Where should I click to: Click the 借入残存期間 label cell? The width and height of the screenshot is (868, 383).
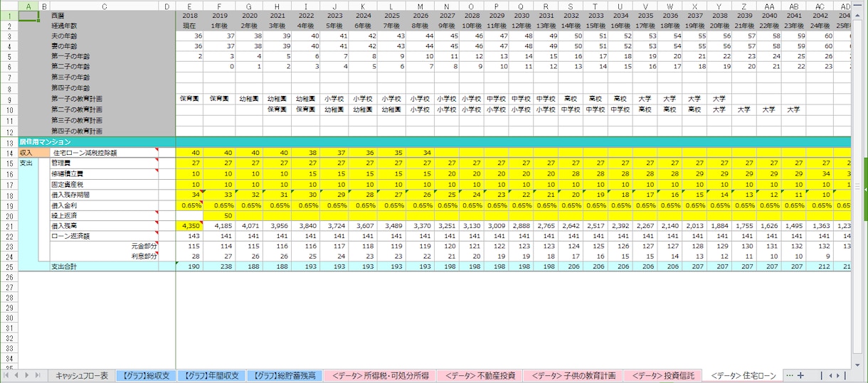[x=105, y=194]
